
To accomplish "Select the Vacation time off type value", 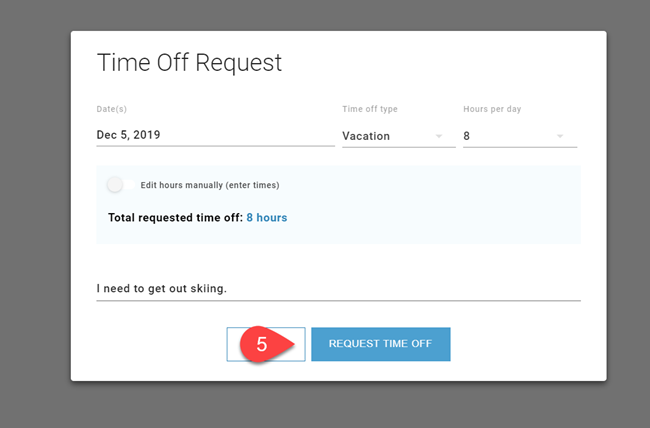I will tap(366, 136).
